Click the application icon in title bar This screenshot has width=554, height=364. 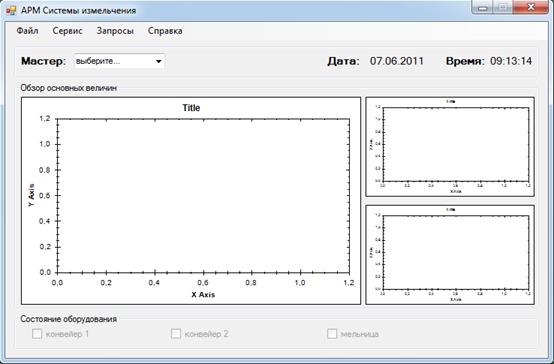pos(11,10)
